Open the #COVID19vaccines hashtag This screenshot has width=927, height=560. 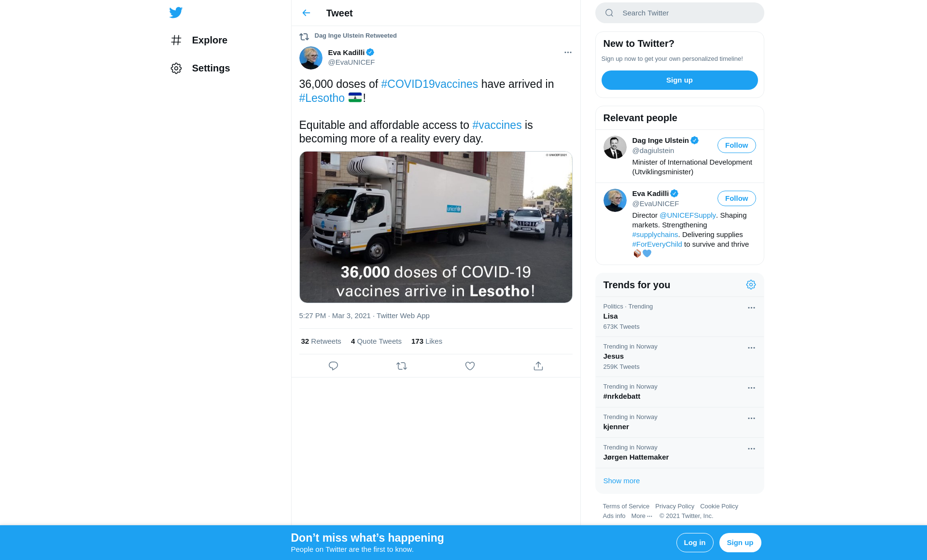[429, 84]
